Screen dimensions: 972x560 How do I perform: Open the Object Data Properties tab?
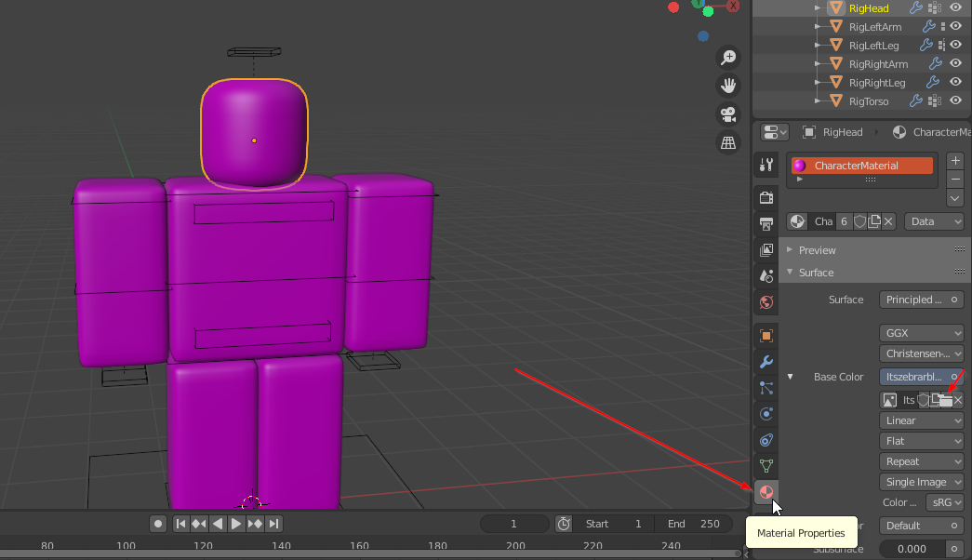click(x=766, y=466)
